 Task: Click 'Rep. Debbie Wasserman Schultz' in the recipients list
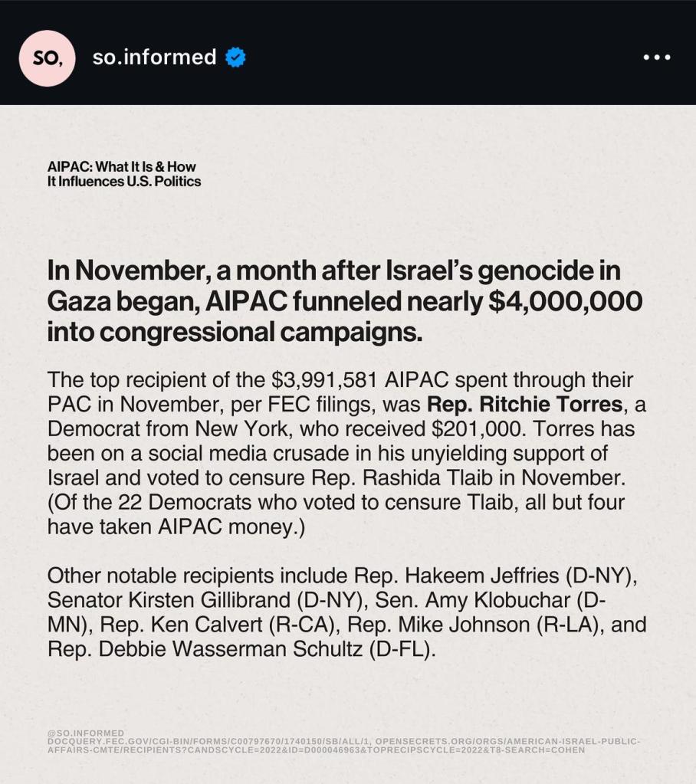coord(205,649)
